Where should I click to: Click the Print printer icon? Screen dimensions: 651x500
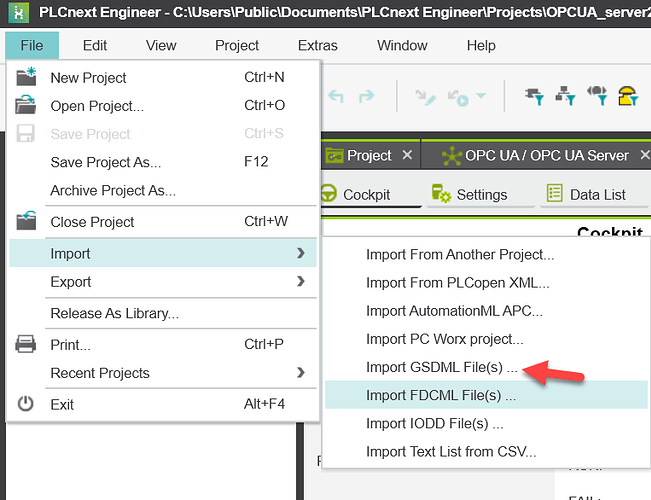coord(26,344)
